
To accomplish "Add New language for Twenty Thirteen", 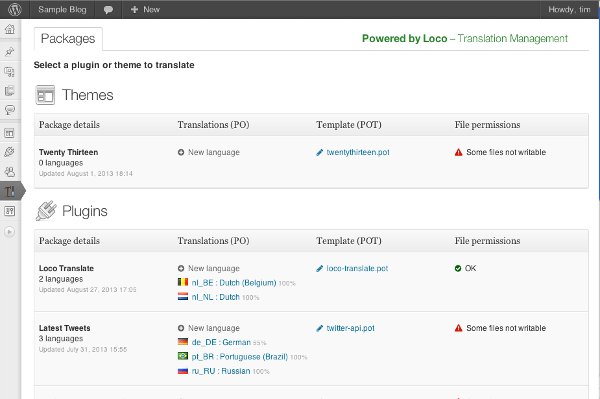I will tap(209, 152).
